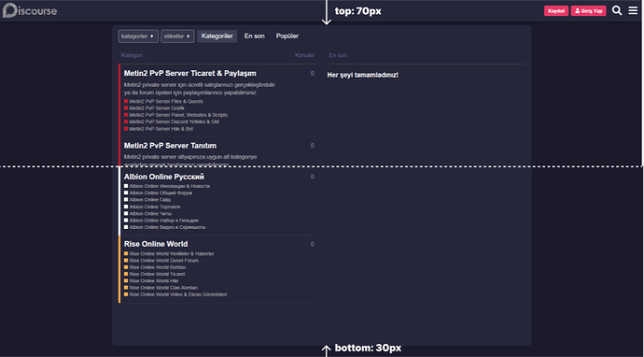Open Rise Online World Genel Forum
Screen dimensions: 644x357
tap(163, 261)
